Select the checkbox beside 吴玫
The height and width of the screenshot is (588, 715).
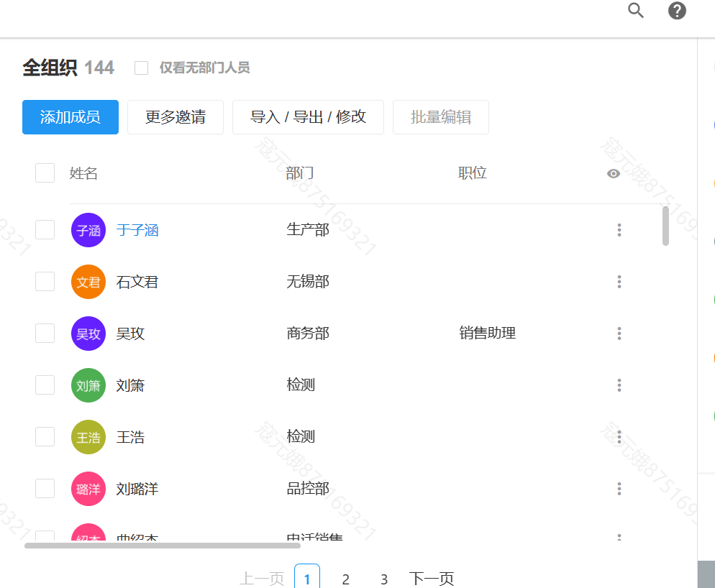point(45,334)
